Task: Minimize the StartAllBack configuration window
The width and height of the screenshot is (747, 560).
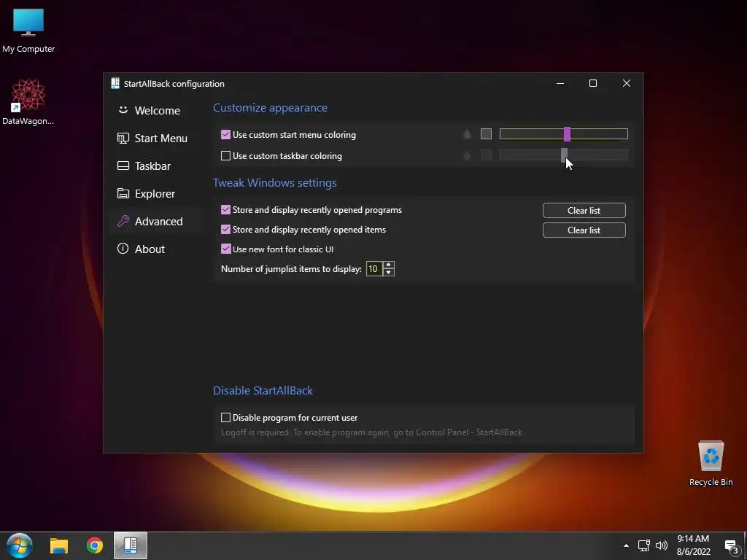Action: [560, 83]
